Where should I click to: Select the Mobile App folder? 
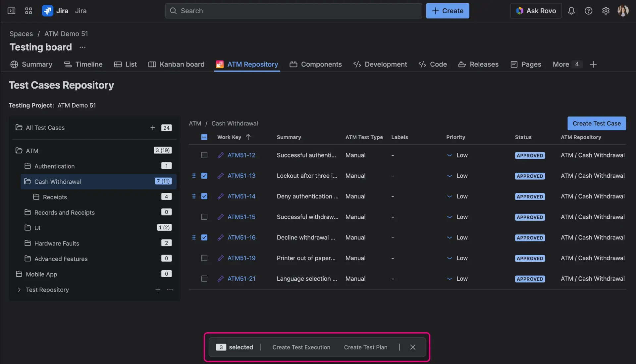pyautogui.click(x=94, y=274)
